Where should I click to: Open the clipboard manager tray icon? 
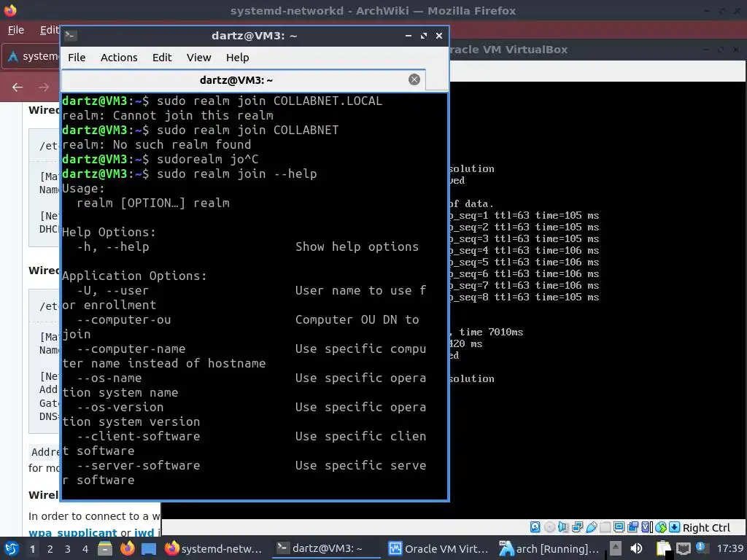click(x=663, y=548)
